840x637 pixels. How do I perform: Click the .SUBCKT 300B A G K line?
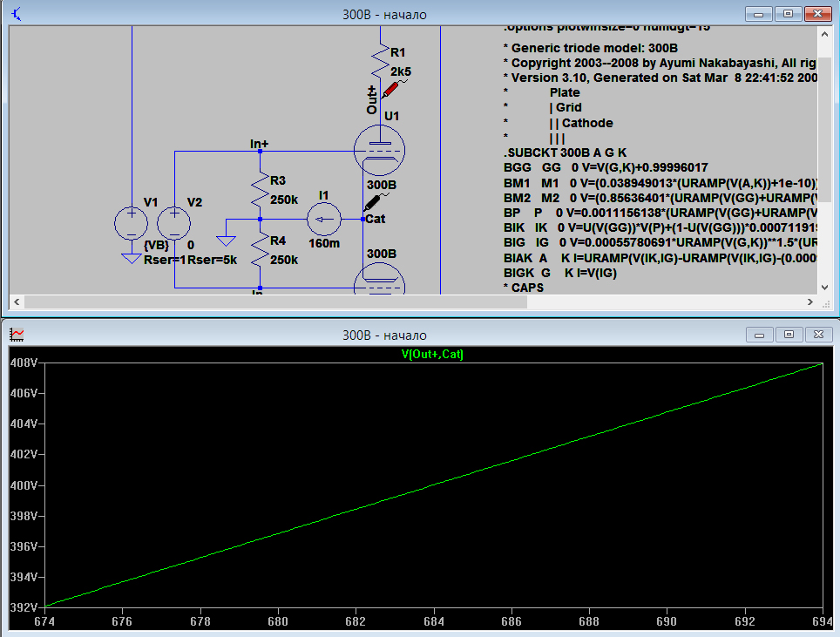tap(565, 152)
